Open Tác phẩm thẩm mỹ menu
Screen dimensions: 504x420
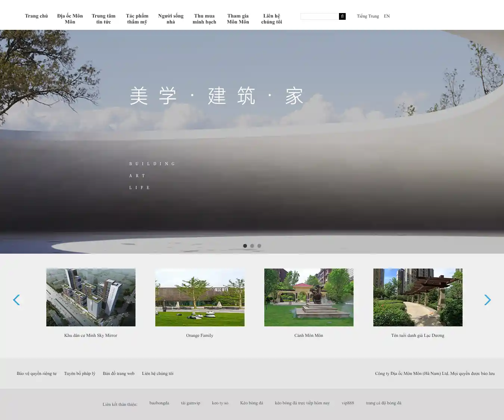point(137,19)
